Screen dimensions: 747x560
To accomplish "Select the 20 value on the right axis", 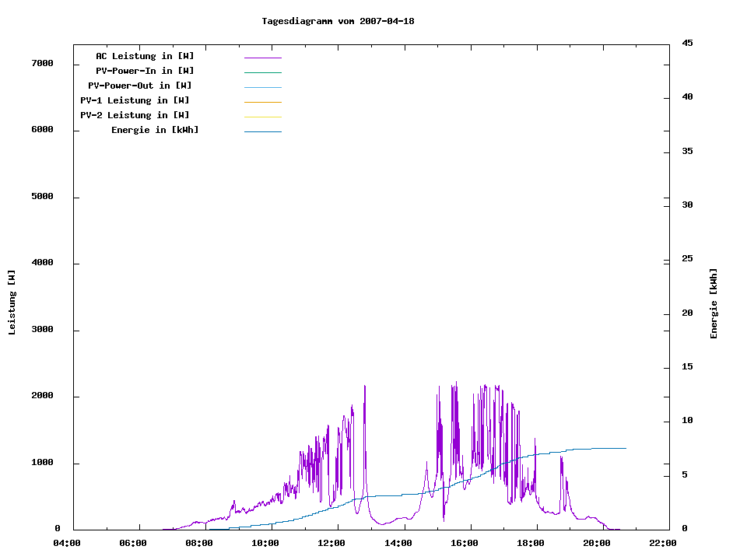I will click(x=687, y=313).
